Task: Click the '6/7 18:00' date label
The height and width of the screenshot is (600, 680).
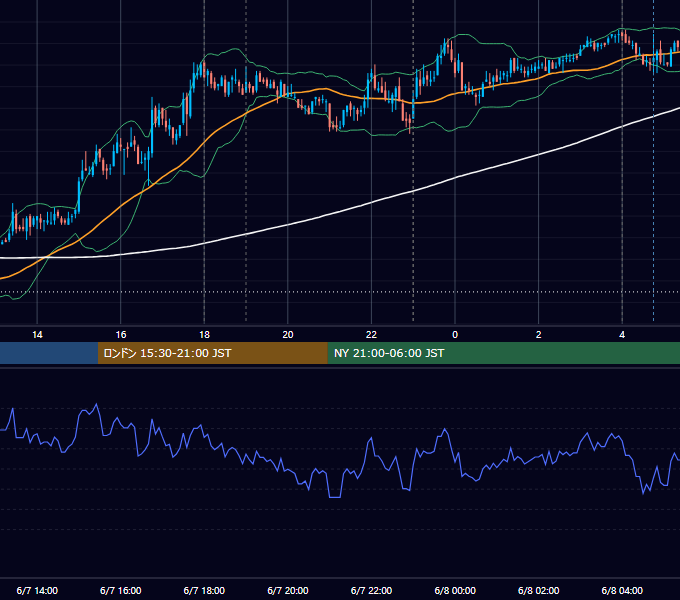Action: [204, 590]
